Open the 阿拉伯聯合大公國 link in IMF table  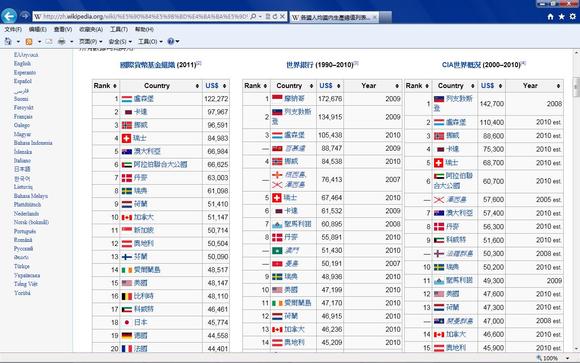(160, 164)
